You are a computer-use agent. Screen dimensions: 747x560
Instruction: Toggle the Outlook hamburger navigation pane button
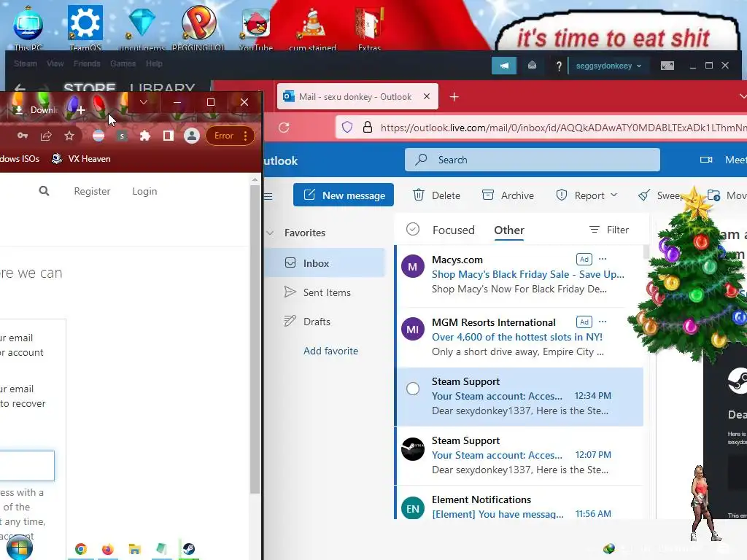(268, 195)
